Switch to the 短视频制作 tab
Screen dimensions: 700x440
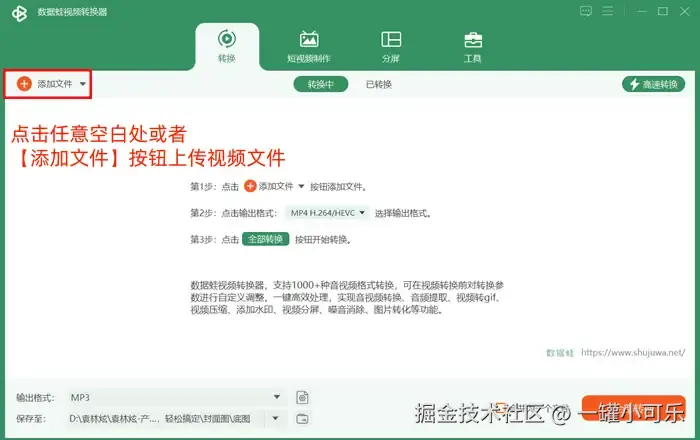(308, 46)
